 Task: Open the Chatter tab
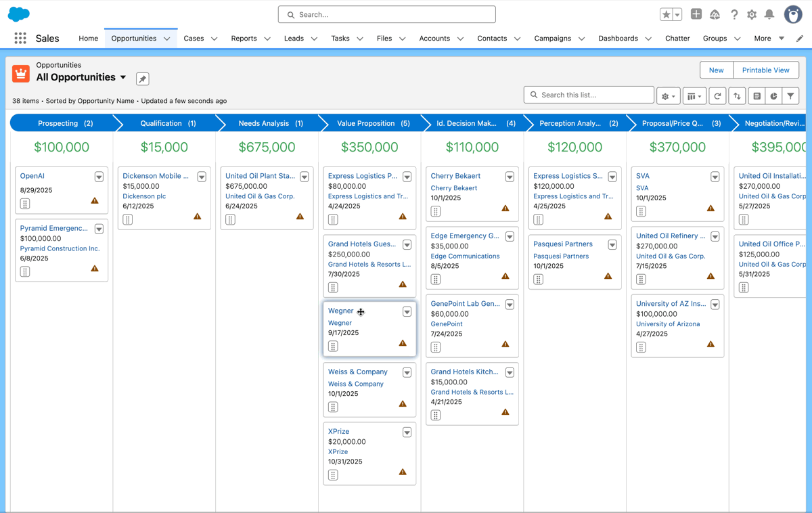[x=677, y=39]
